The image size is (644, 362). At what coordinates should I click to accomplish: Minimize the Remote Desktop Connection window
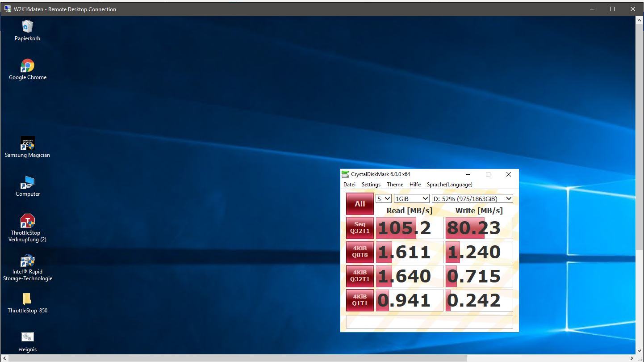(x=592, y=9)
